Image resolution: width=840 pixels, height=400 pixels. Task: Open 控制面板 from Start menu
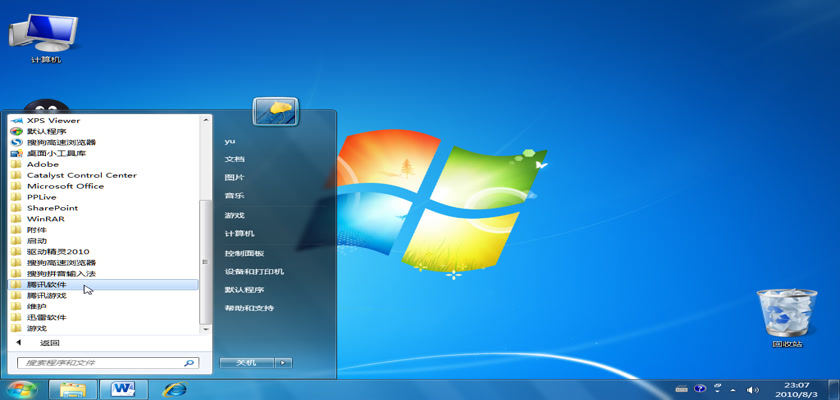(x=244, y=253)
